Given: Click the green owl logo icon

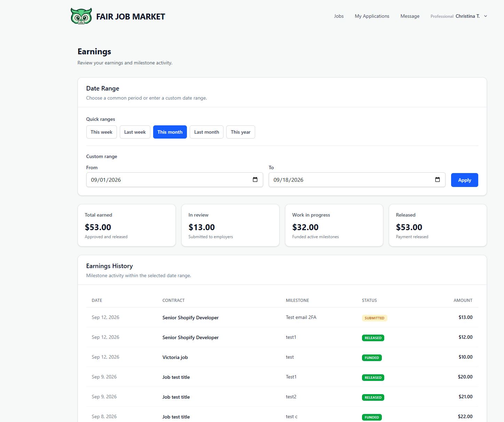Looking at the screenshot, I should [81, 16].
